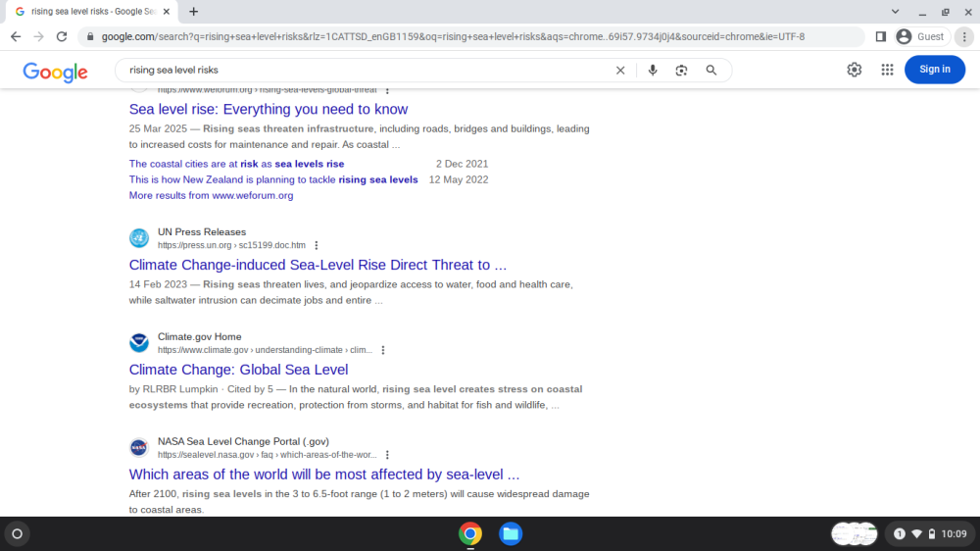Viewport: 980px width, 551px height.
Task: Click the press.un.org URL breadcrumb
Action: [x=231, y=245]
